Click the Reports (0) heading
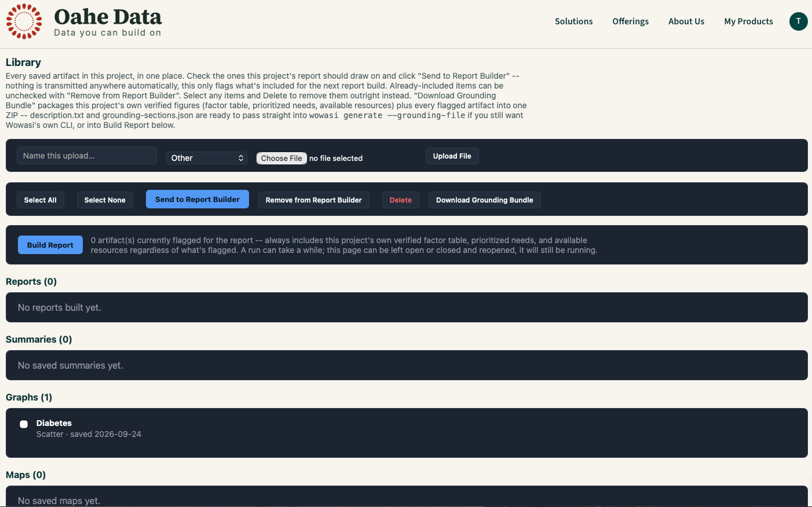812x507 pixels. (31, 282)
